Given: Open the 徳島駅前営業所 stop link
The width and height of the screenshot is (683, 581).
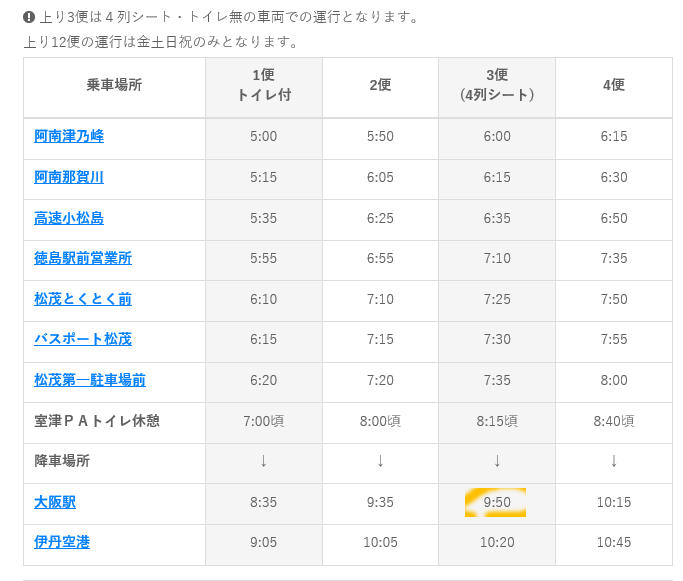Looking at the screenshot, I should [83, 258].
